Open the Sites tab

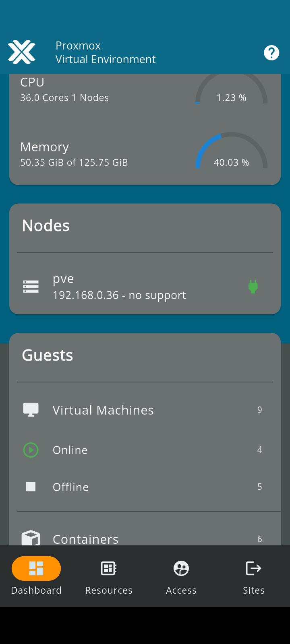tap(254, 576)
